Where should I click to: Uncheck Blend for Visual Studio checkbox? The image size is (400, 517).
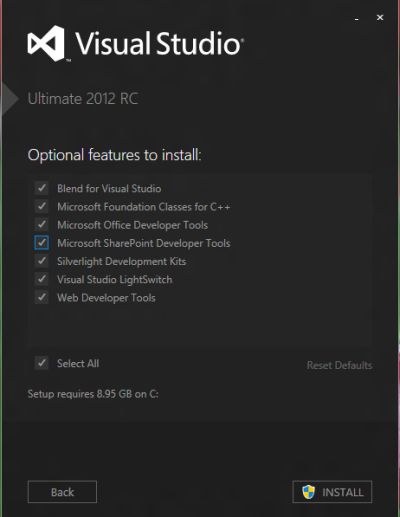pos(42,188)
